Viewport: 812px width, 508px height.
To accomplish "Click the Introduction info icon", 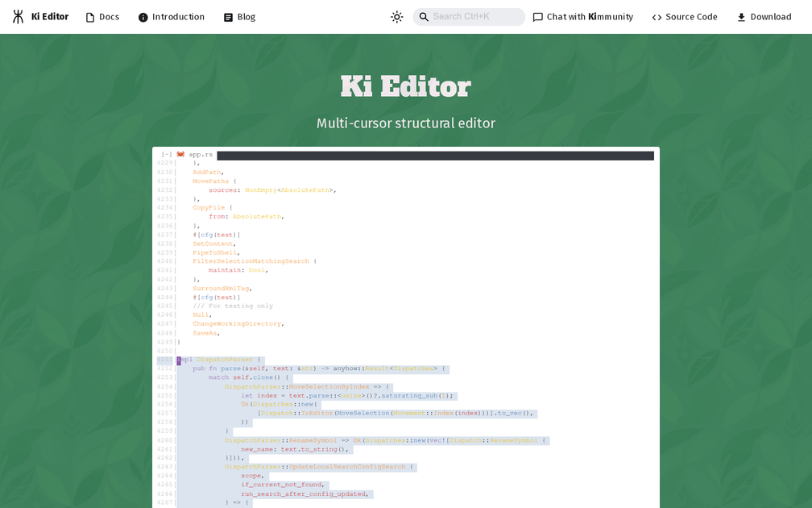I will pos(143,17).
